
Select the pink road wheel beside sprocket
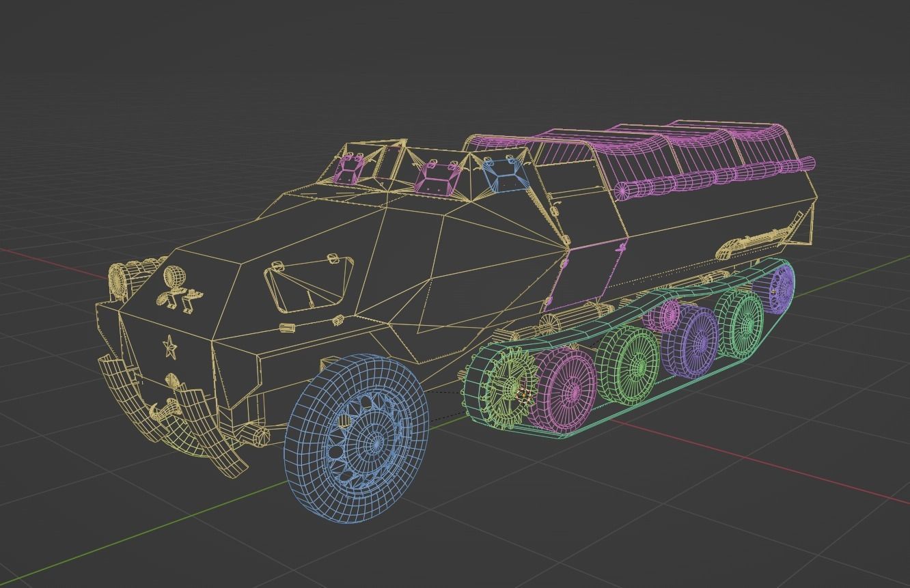click(566, 389)
